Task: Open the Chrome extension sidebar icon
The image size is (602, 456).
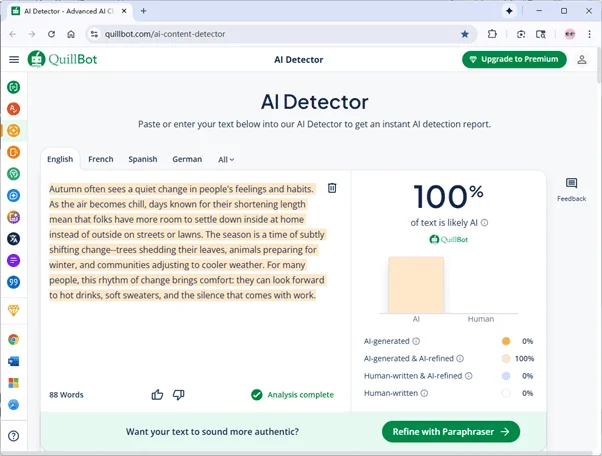Action: tap(13, 340)
